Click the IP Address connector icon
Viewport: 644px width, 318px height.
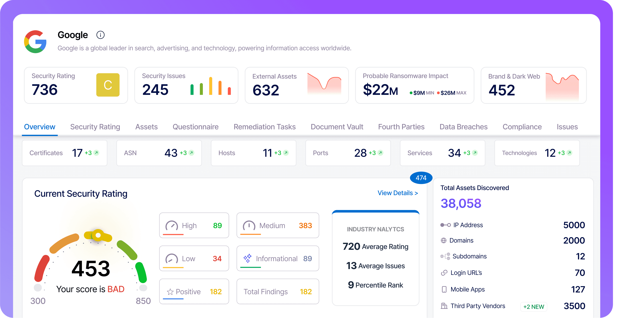(x=446, y=225)
